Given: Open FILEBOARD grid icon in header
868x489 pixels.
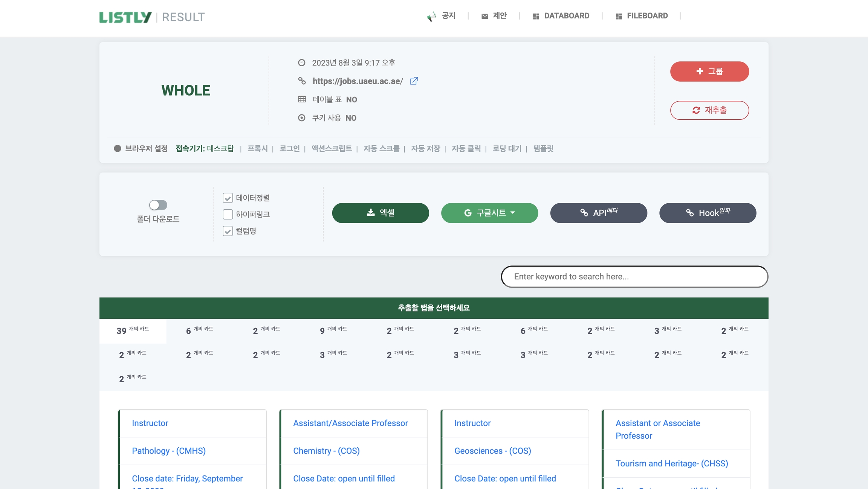Looking at the screenshot, I should pyautogui.click(x=619, y=16).
